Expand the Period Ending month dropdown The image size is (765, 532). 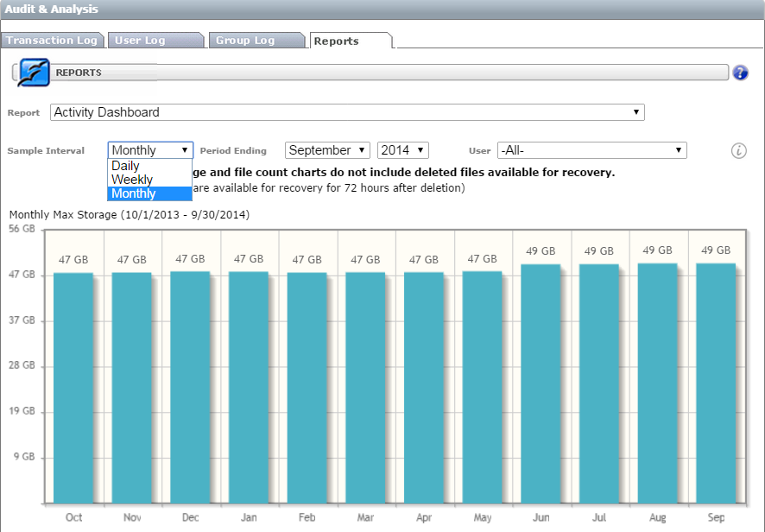pos(327,150)
